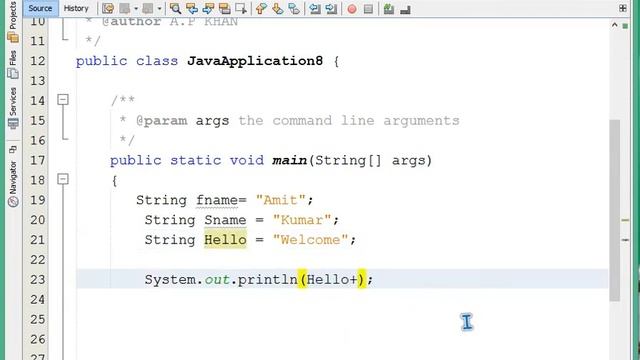This screenshot has width=640, height=360.
Task: Collapse the javadoc fold at line 14
Action: (63, 100)
